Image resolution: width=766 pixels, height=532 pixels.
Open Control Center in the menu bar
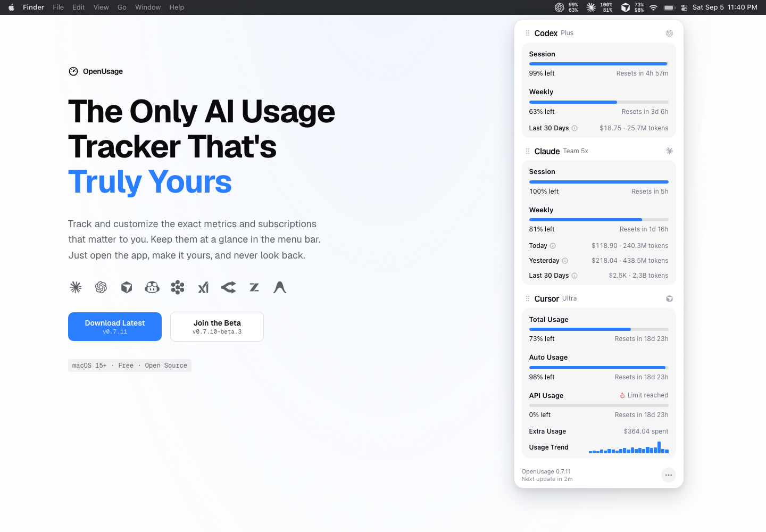(x=685, y=7)
